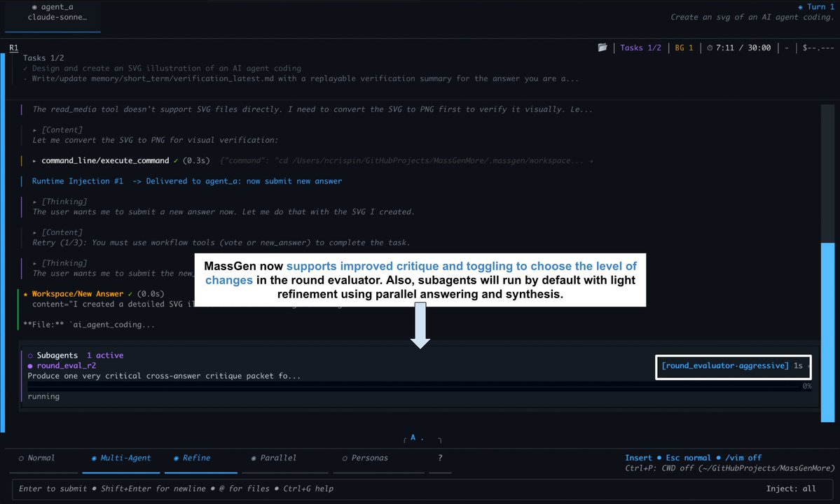Screen dimensions: 840x504
Task: Toggle Multi-Agent mode
Action: coord(121,458)
